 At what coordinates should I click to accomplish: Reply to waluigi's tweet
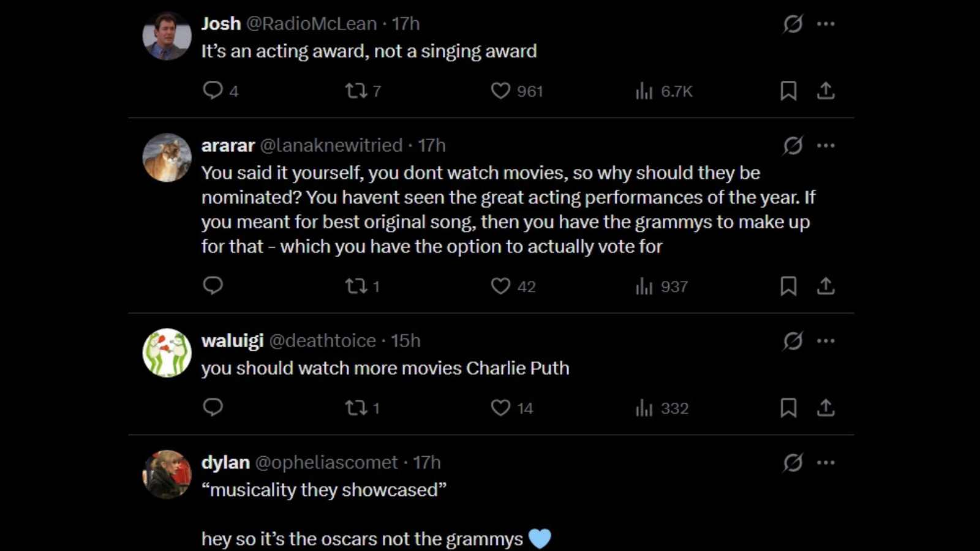213,408
